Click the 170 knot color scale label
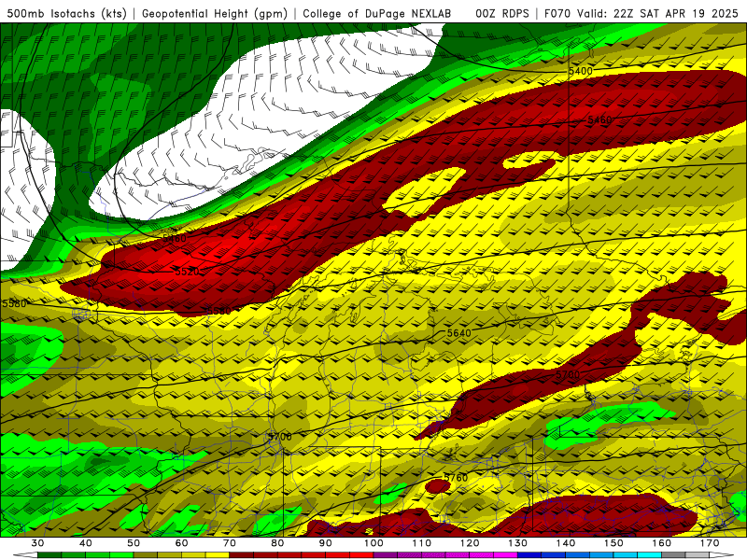This screenshot has height=560, width=747. (710, 543)
